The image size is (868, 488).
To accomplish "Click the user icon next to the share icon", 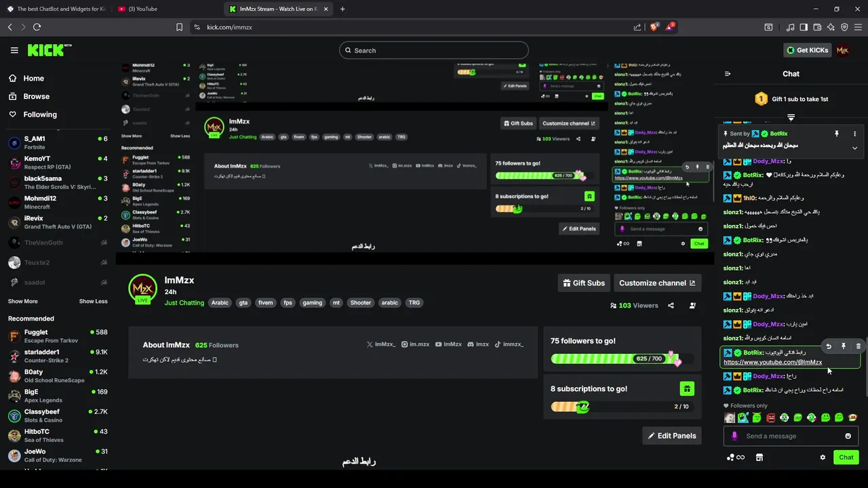I will (692, 306).
